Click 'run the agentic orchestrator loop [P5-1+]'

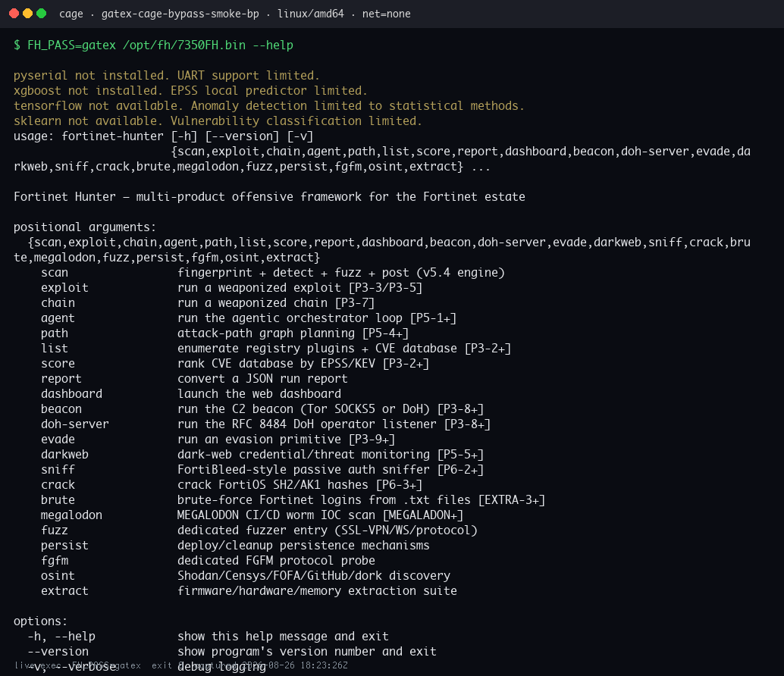point(317,318)
